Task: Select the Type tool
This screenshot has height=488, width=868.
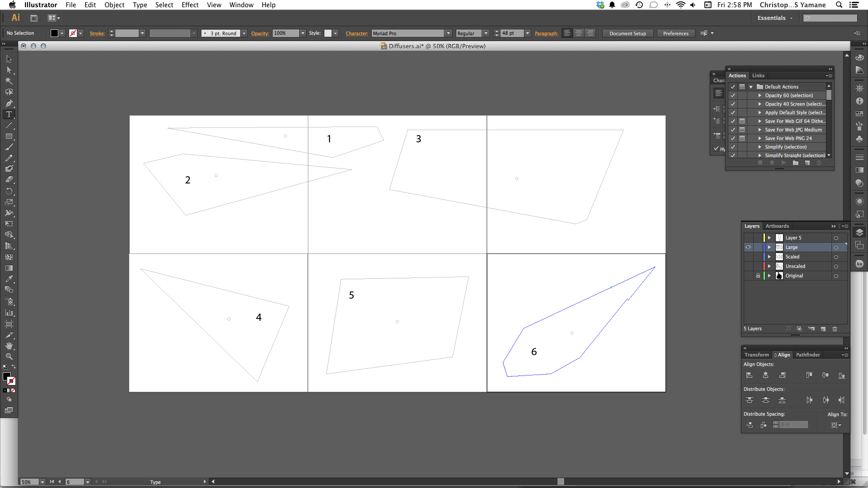Action: point(9,114)
